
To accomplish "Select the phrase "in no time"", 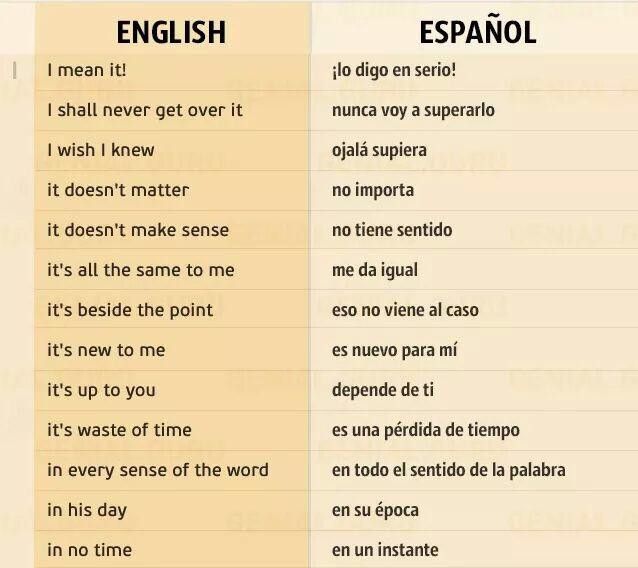I will [89, 550].
